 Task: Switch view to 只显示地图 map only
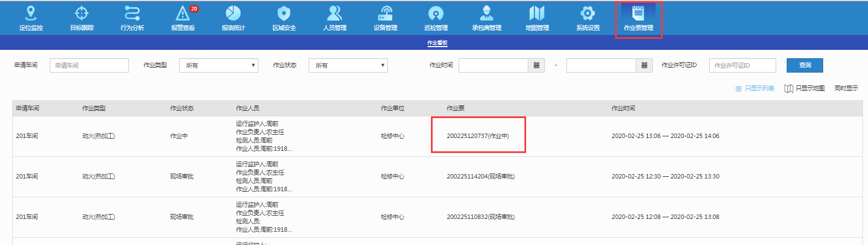[804, 89]
